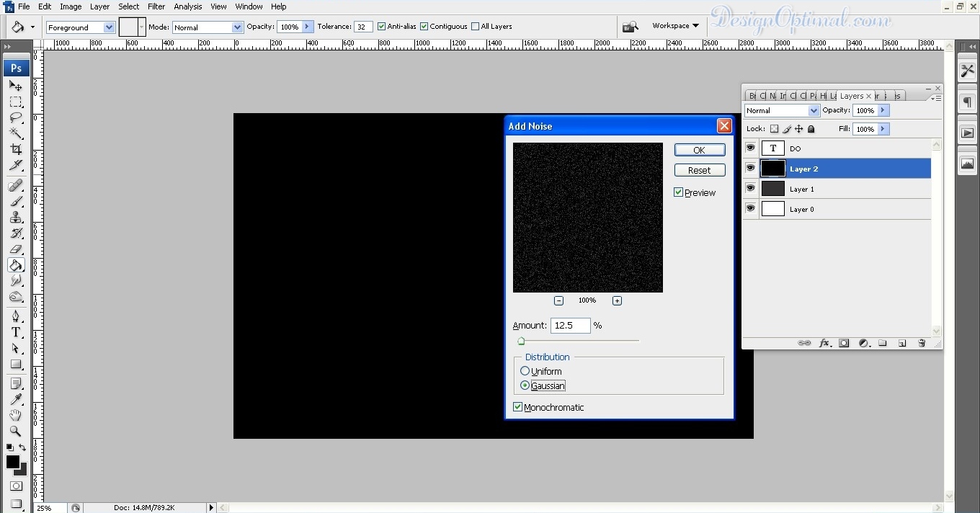Open the Workspace dropdown

tap(675, 26)
